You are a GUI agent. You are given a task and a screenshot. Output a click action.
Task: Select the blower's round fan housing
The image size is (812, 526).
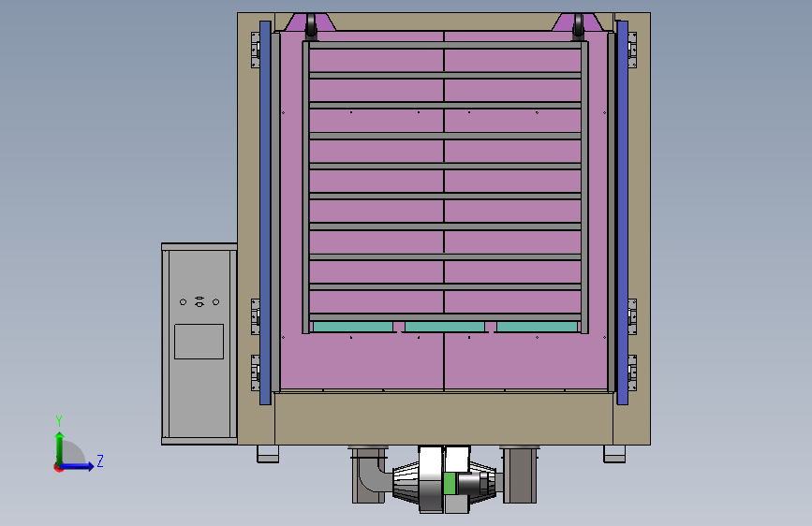tap(431, 480)
